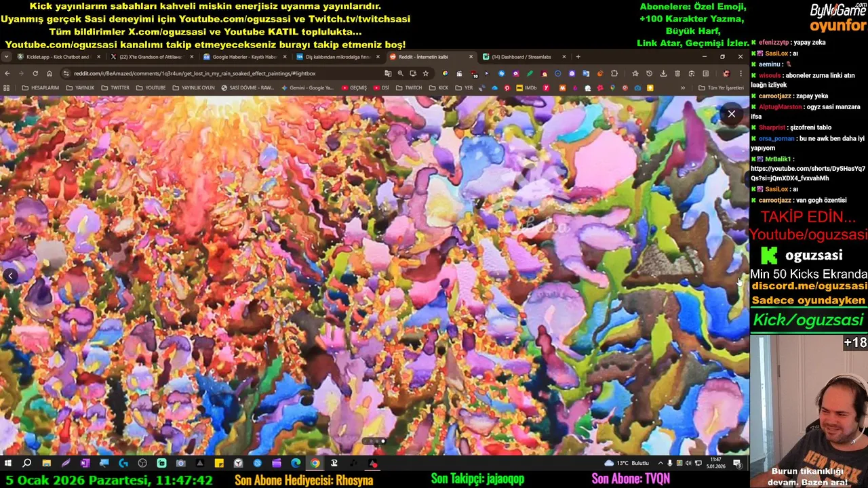Click the translate page icon in address bar
This screenshot has height=488, width=868.
coord(388,73)
